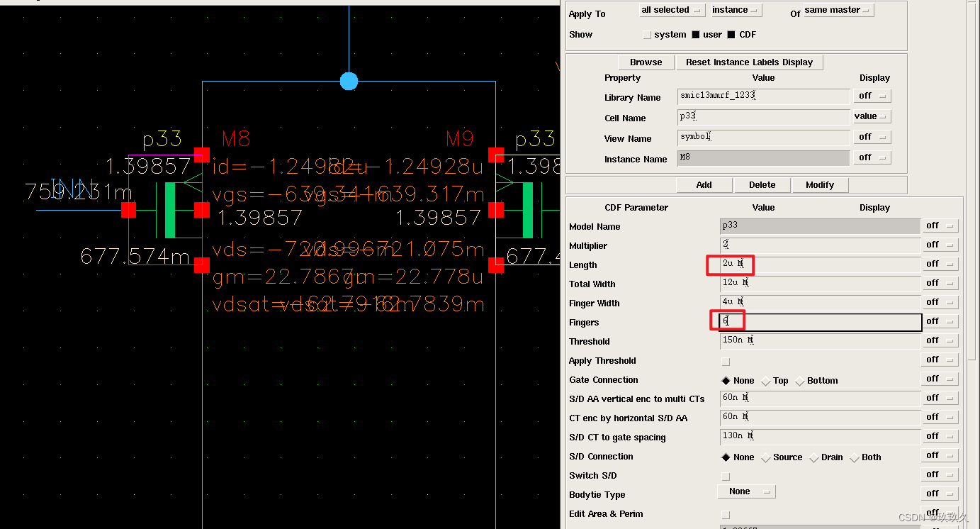980x529 pixels.
Task: Click the Multiplier value field
Action: pyautogui.click(x=820, y=245)
